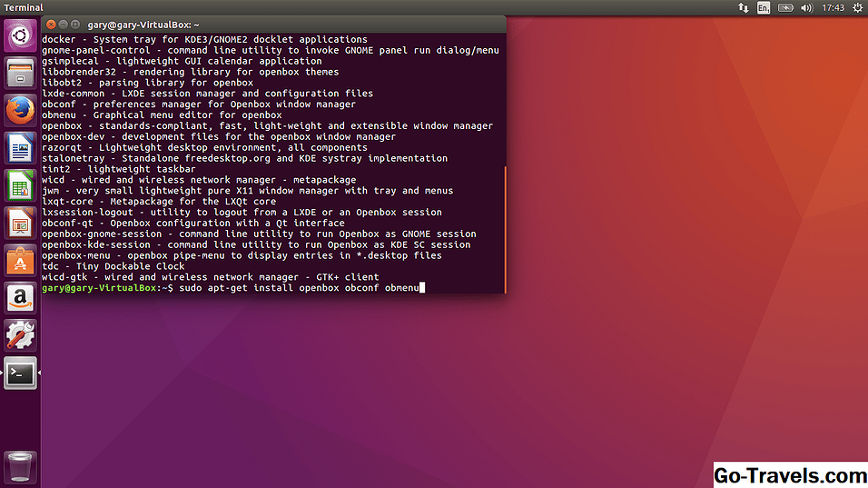Screen dimensions: 868x488
Task: Click the 'jwm - very small lightweight' line
Action: pyautogui.click(x=247, y=191)
